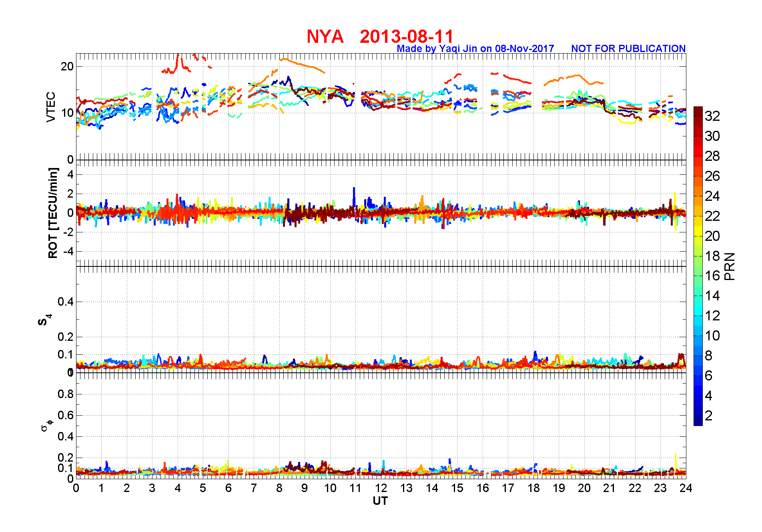
Task: Click x-axis tick label 18
Action: [533, 488]
